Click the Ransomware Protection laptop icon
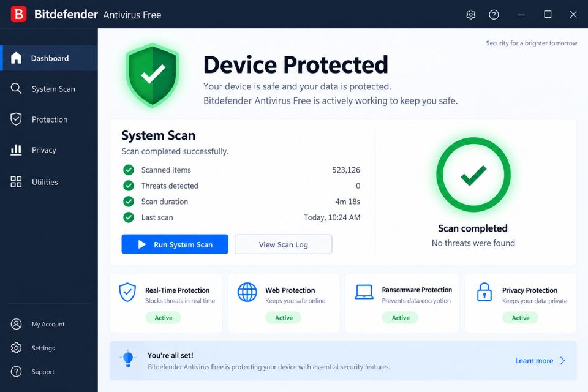The height and width of the screenshot is (392, 588). click(364, 292)
